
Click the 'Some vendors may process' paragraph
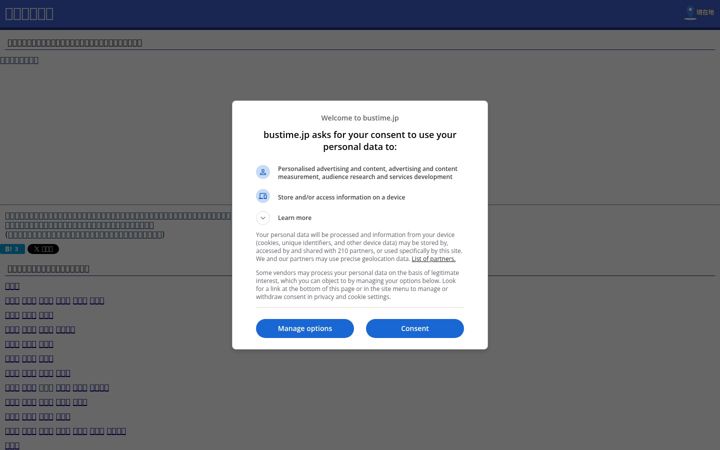tap(357, 285)
